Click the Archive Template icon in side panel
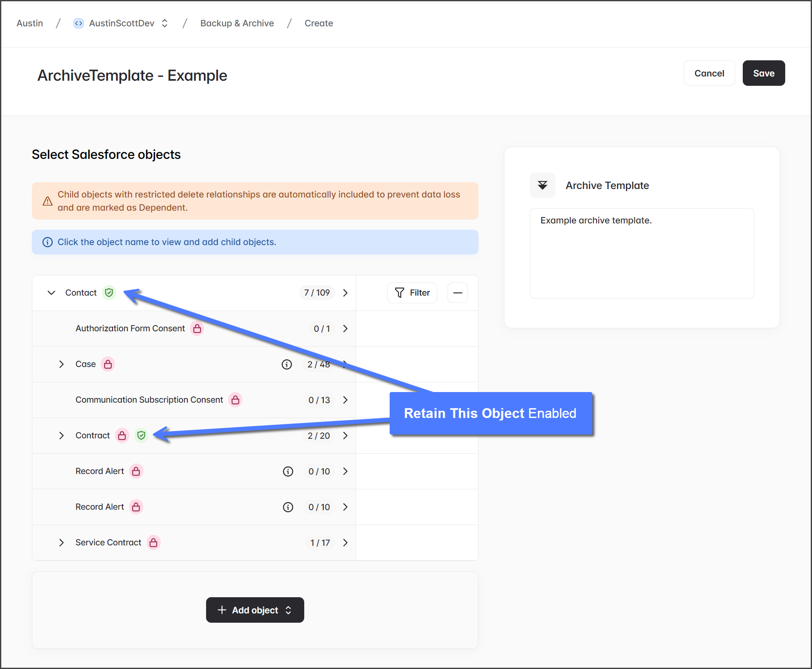Viewport: 812px width, 669px height. pyautogui.click(x=543, y=185)
